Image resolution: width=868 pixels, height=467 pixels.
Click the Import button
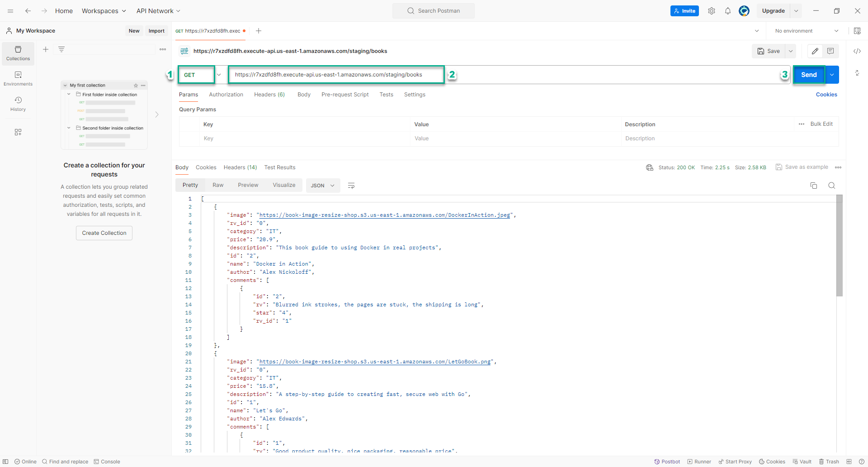coord(156,31)
